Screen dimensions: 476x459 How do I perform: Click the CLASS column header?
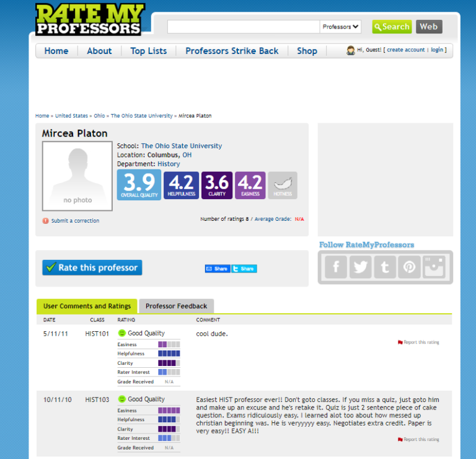click(97, 320)
